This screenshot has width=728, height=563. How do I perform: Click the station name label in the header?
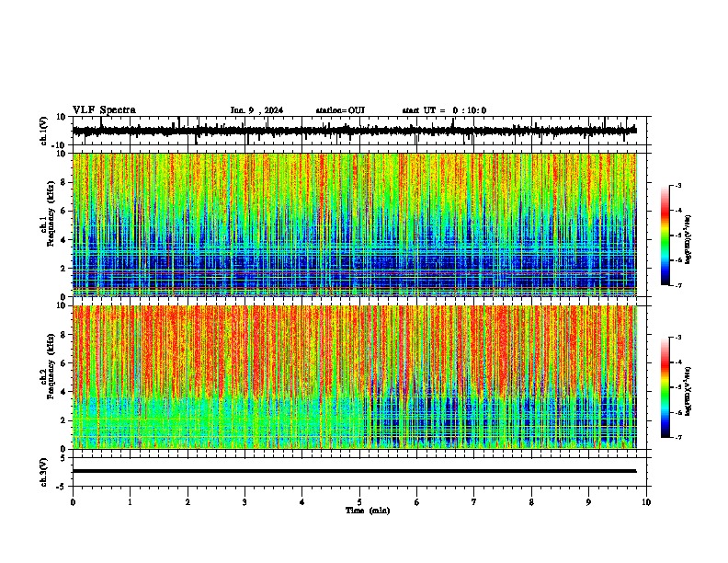click(340, 110)
